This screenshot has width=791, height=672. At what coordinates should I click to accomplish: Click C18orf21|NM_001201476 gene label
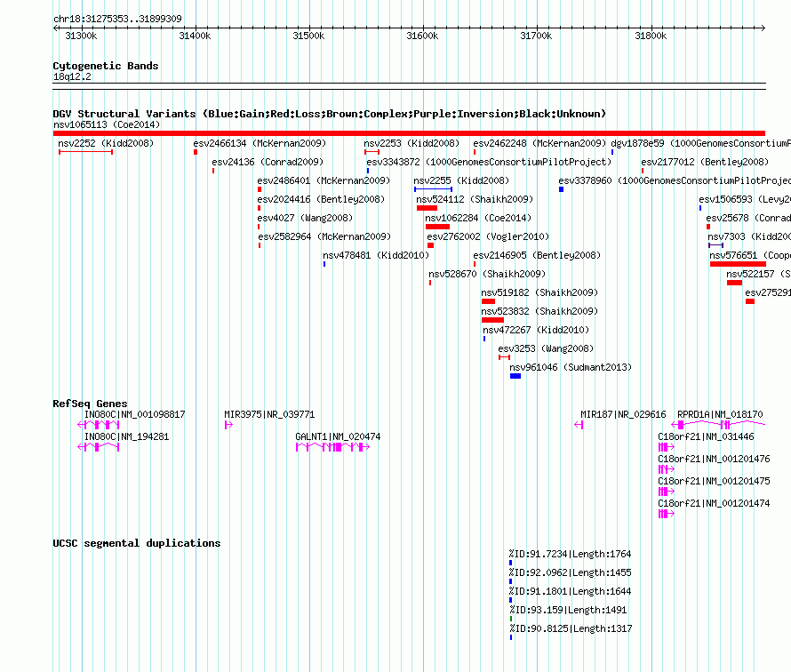pos(714,459)
